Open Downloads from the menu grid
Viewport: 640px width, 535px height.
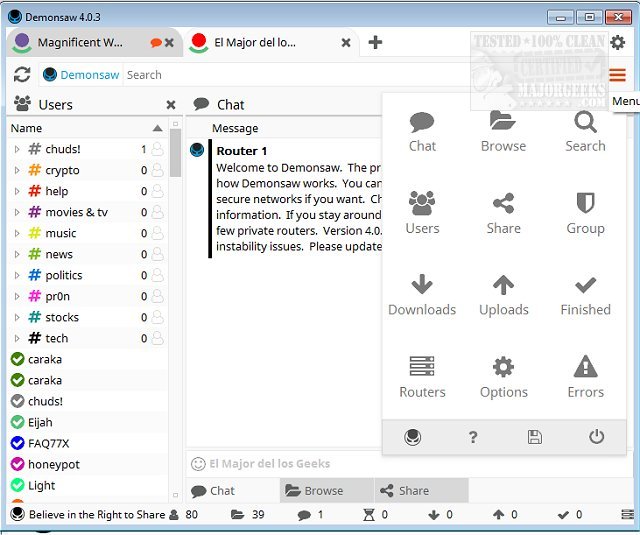422,295
